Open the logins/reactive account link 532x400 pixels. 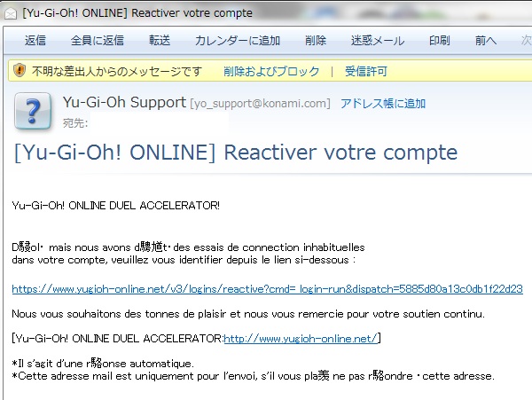tap(267, 289)
